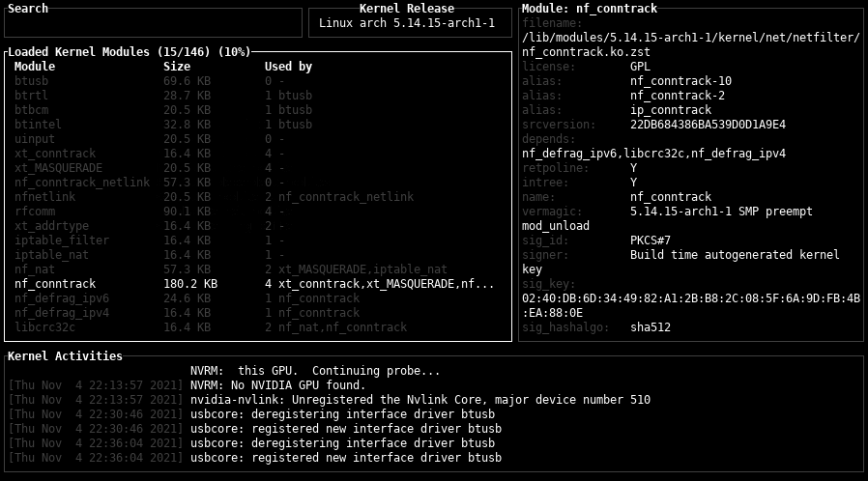Image resolution: width=868 pixels, height=481 pixels.
Task: Click the vermagic version value
Action: coord(721,212)
